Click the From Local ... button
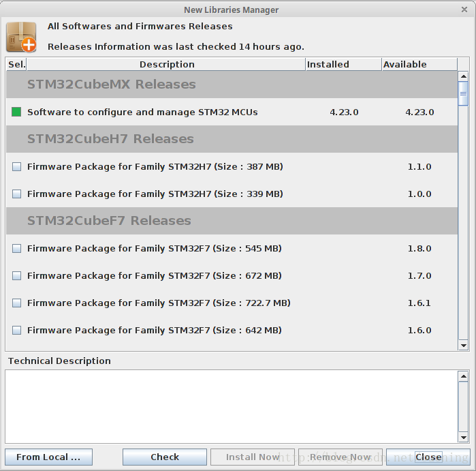Screen dimensions: 476x471 pyautogui.click(x=48, y=457)
